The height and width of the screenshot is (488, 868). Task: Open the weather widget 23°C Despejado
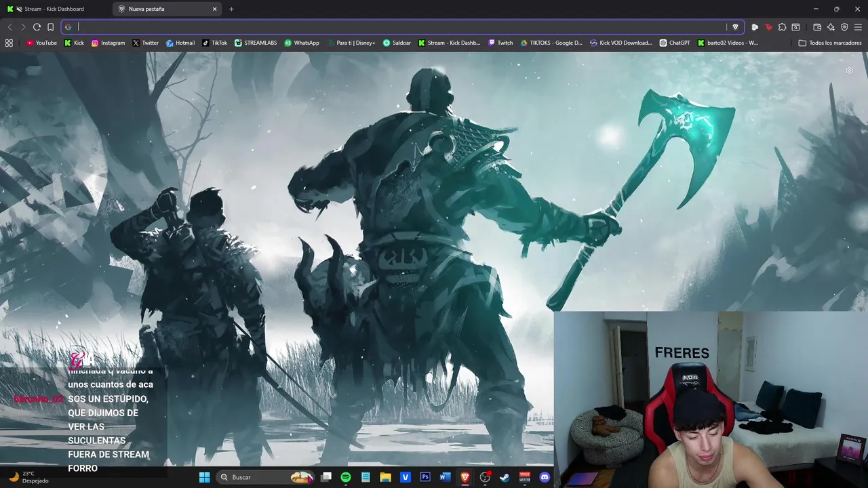point(28,477)
